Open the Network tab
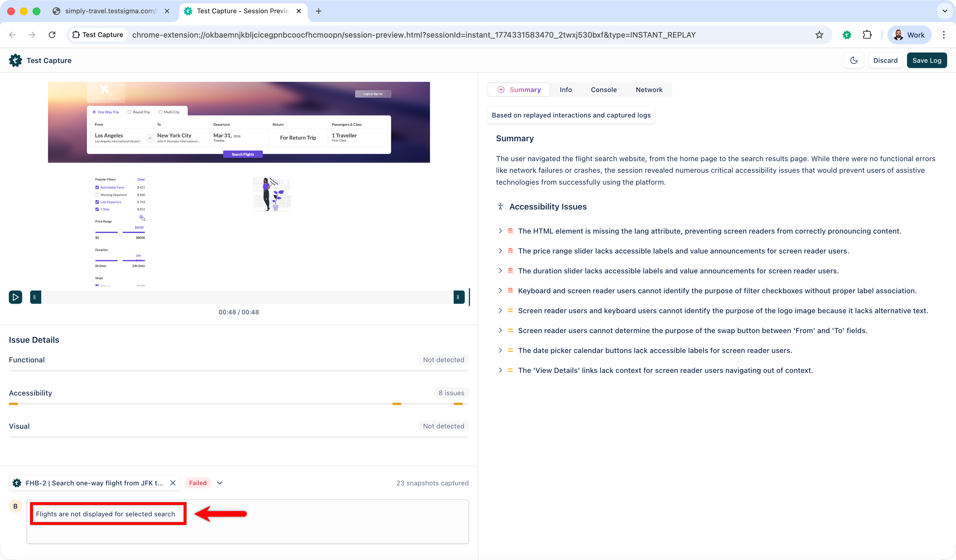Image resolution: width=956 pixels, height=560 pixels. tap(649, 90)
